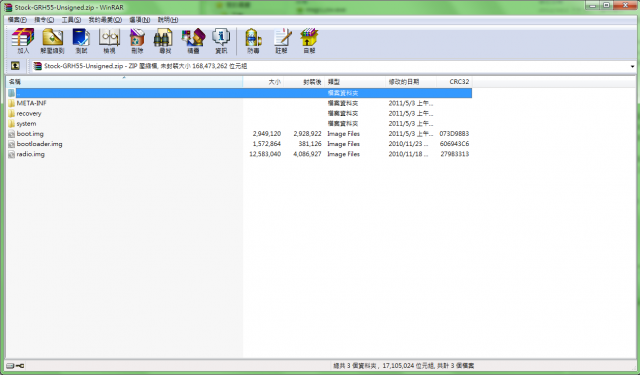Screen dimensions: 640x375
Task: Minimize the WinRAR window
Action: (x=593, y=5)
